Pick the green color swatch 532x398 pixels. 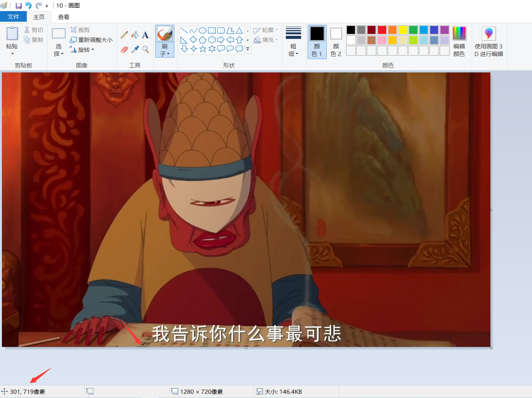(x=413, y=30)
